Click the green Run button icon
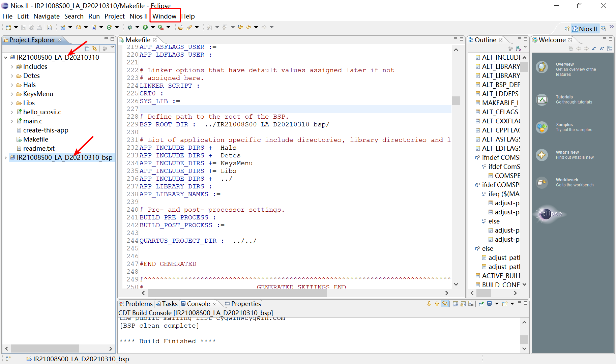This screenshot has height=364, width=616. 145,27
